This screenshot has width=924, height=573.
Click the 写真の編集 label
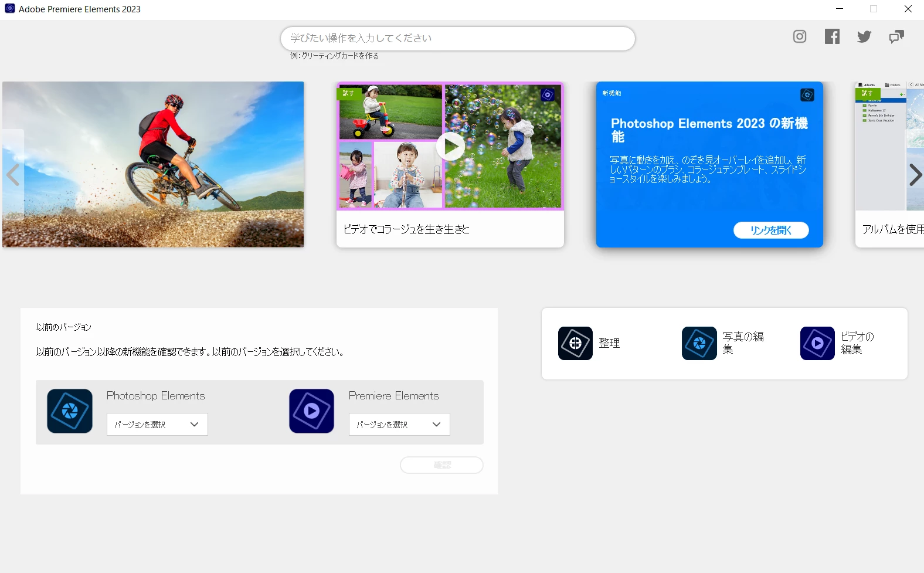click(743, 343)
